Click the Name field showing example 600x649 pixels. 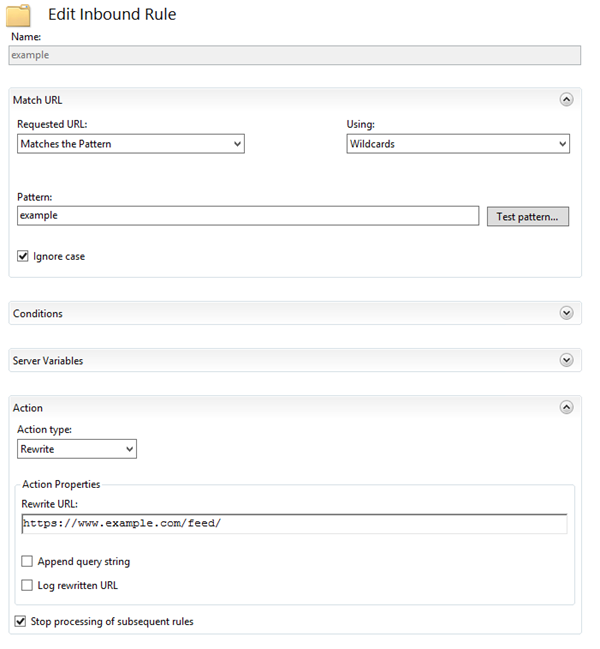pos(295,55)
